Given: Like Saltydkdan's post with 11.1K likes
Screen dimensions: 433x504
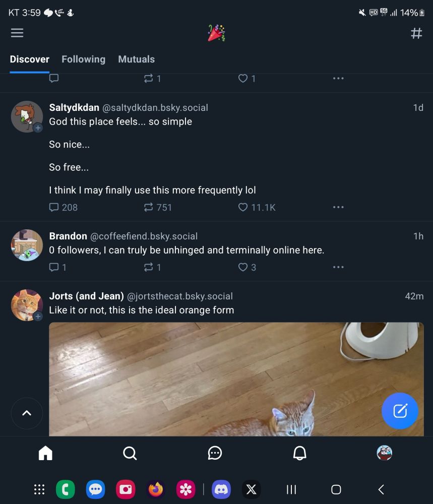Looking at the screenshot, I should tap(243, 207).
